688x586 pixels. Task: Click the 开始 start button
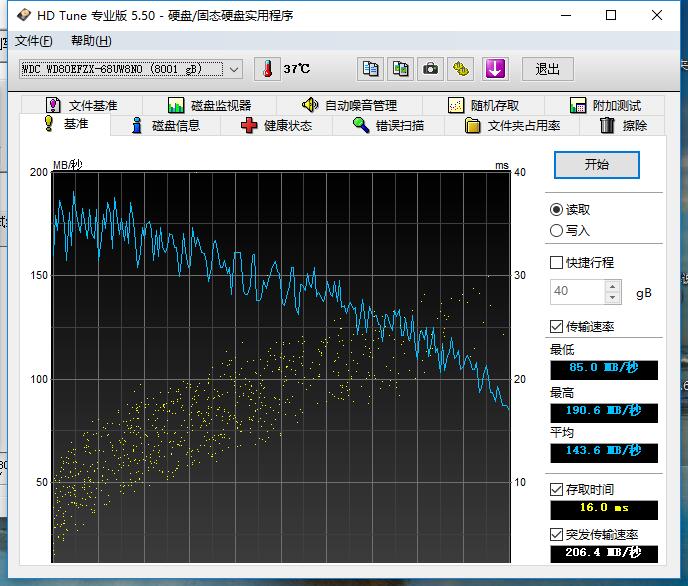pyautogui.click(x=596, y=165)
